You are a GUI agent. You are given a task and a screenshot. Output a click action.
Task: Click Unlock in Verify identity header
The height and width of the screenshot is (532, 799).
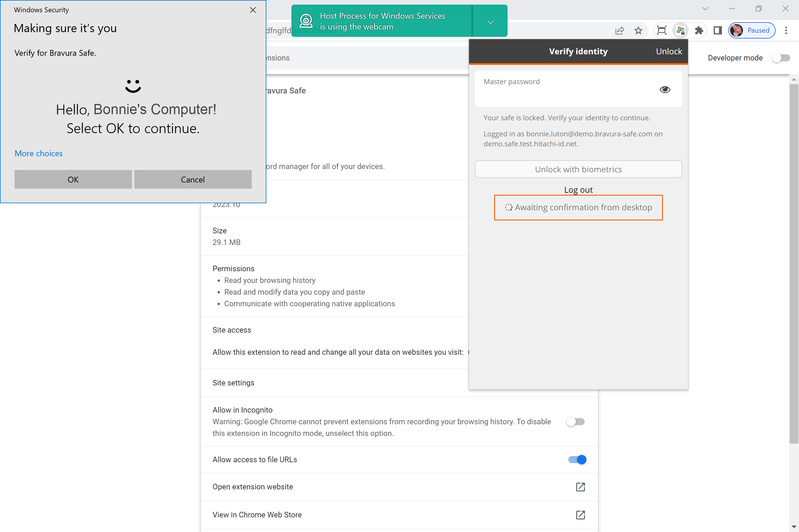[x=669, y=52]
